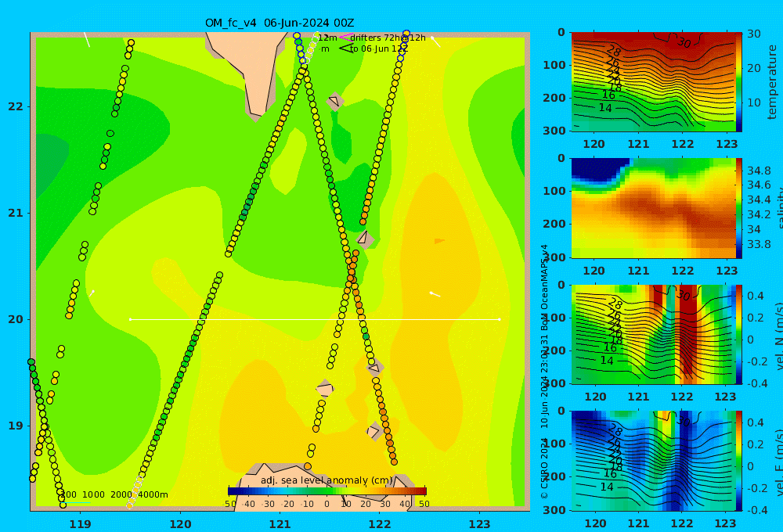Click latitude tick label '21' on main map

[x=16, y=213]
